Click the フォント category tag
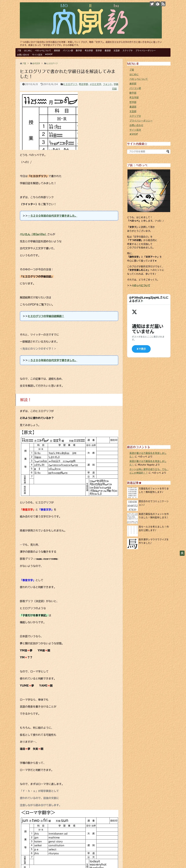 coord(107,84)
